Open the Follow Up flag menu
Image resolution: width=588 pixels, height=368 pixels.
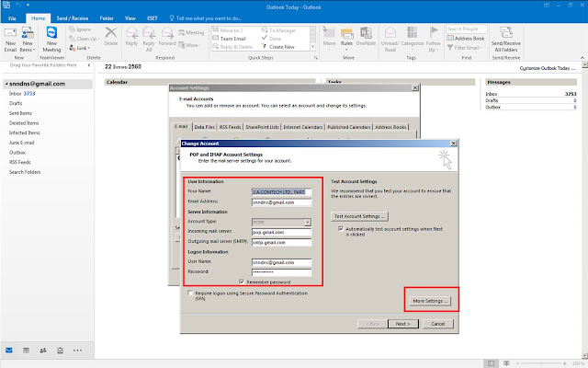(433, 39)
